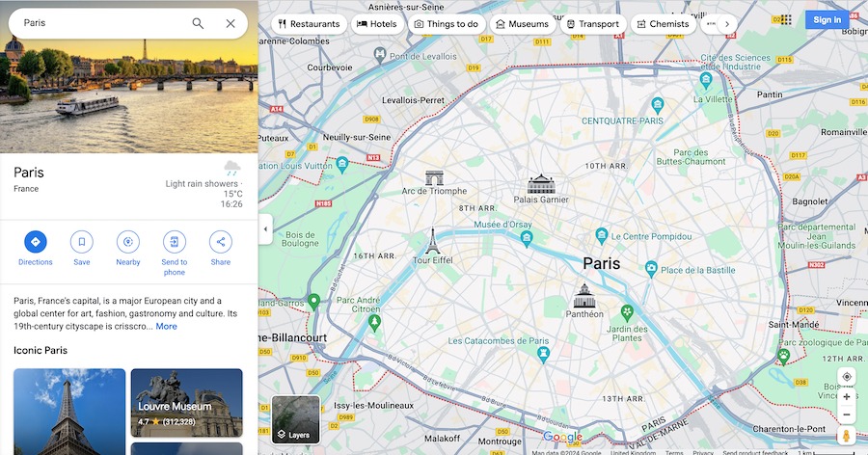
Task: Click the search magnifier icon
Action: point(198,23)
